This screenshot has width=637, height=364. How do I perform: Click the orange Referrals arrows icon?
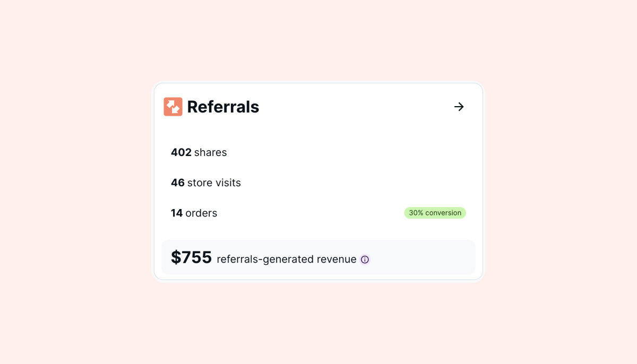pyautogui.click(x=173, y=107)
